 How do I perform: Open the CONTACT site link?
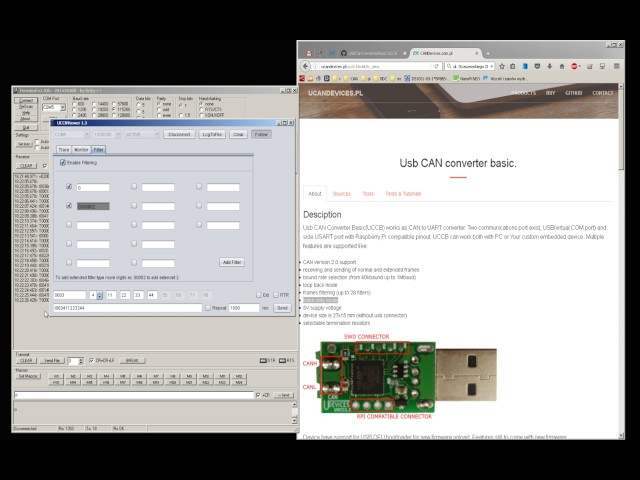tap(602, 93)
